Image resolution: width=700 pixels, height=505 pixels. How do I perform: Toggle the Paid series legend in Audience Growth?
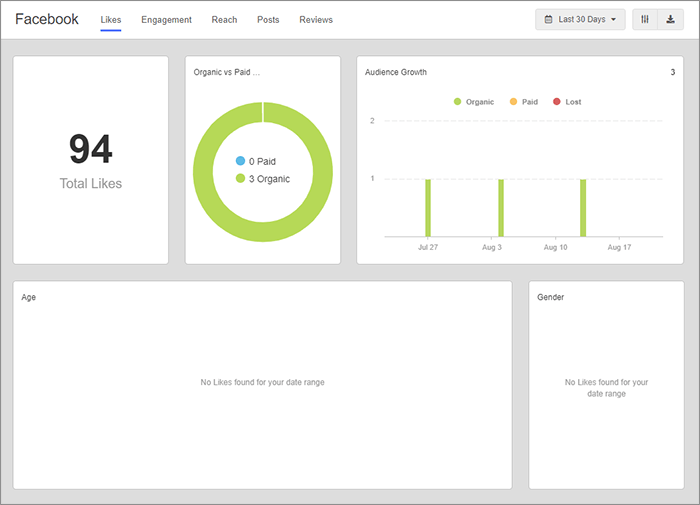524,101
